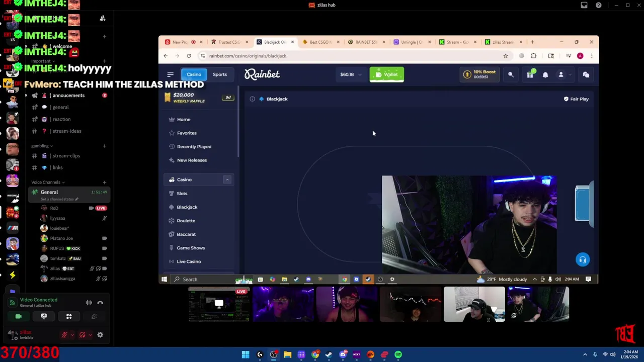Open Chrome from the bottom taskbar
The height and width of the screenshot is (362, 644).
[x=315, y=354]
